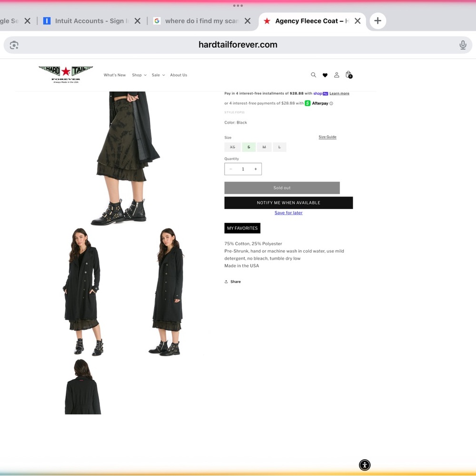Open the account person icon
Viewport: 476px width, 476px height.
337,75
